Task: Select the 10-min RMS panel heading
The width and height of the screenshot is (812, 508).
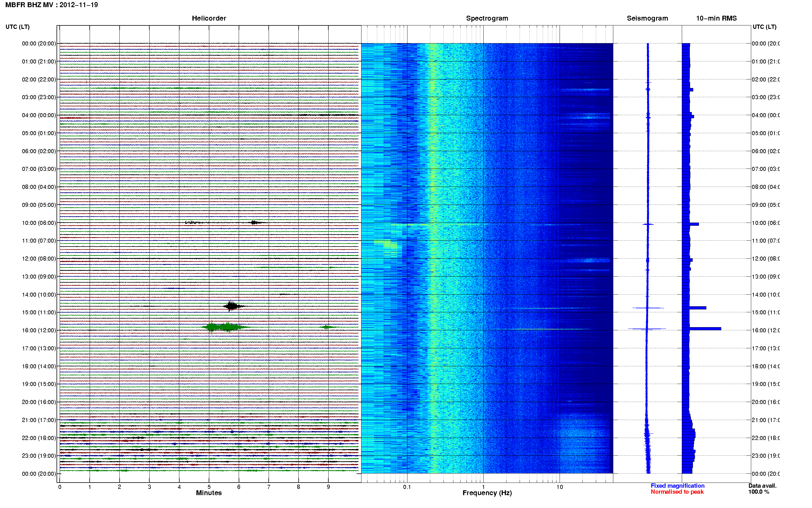Action: tap(716, 19)
